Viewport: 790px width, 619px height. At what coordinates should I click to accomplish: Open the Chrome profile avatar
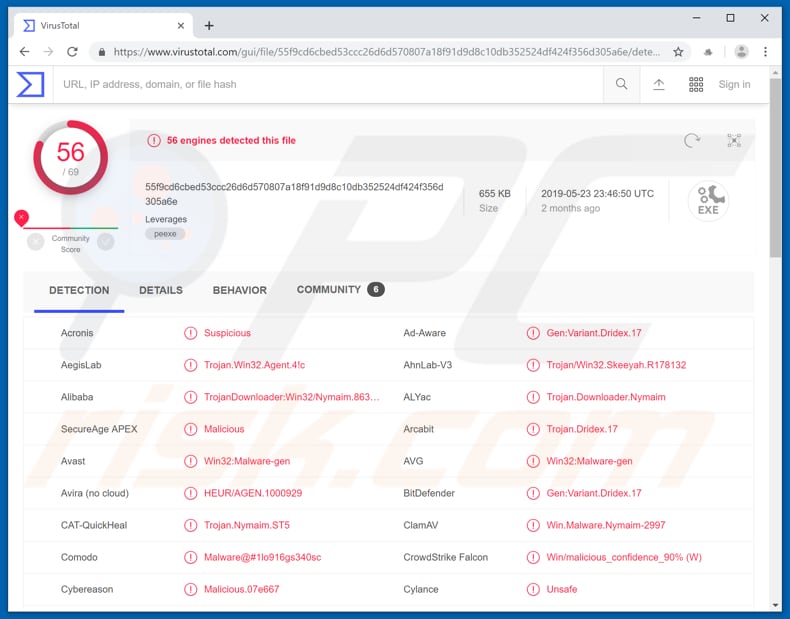click(741, 52)
